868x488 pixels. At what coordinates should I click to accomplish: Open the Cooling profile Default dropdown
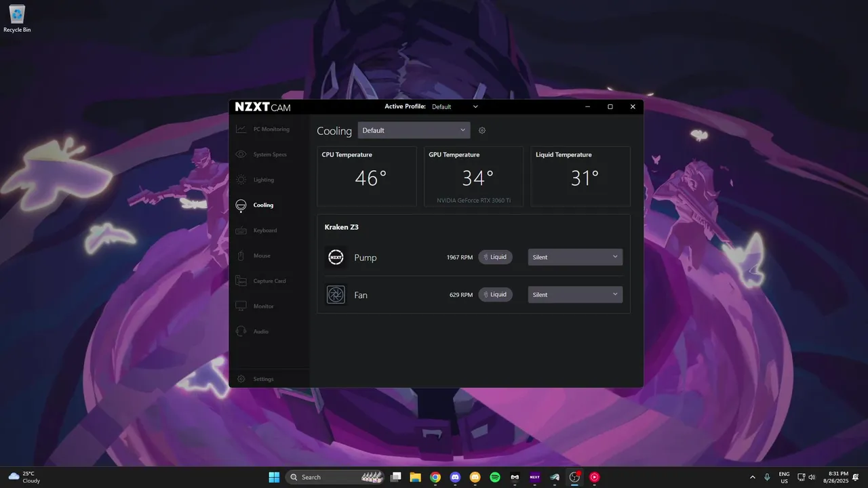[414, 130]
